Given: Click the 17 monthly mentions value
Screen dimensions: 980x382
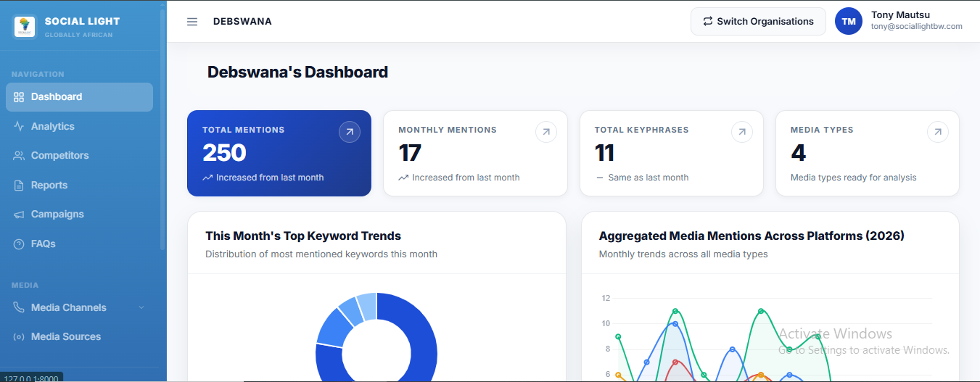Looking at the screenshot, I should click(x=410, y=153).
